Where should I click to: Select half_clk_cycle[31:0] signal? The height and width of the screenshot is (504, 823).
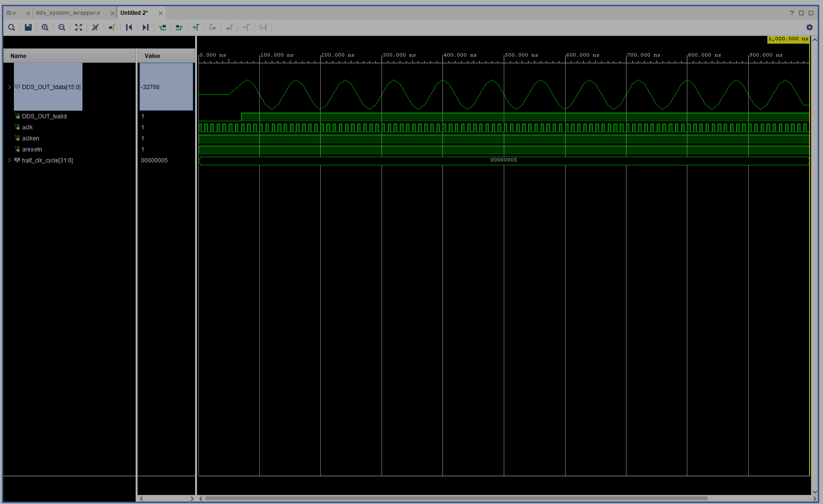[x=47, y=160]
